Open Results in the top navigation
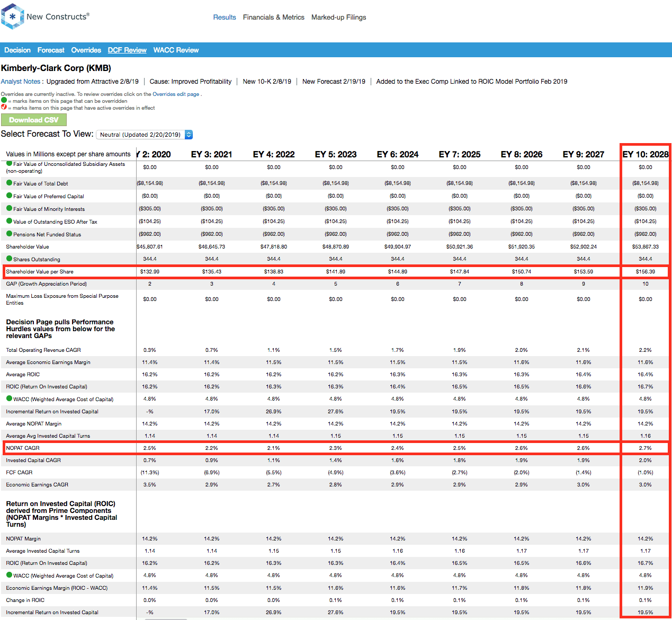This screenshot has width=672, height=620. (x=225, y=17)
